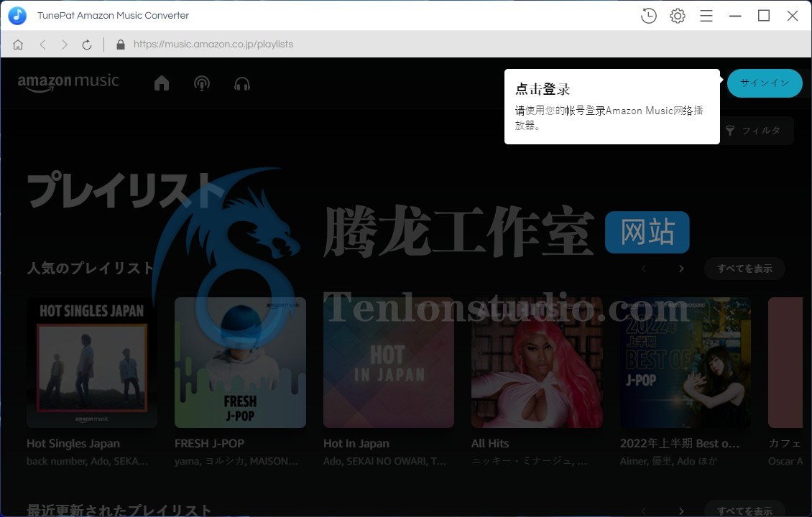The width and height of the screenshot is (812, 517).
Task: Navigate forward with the right arrow
Action: point(64,45)
